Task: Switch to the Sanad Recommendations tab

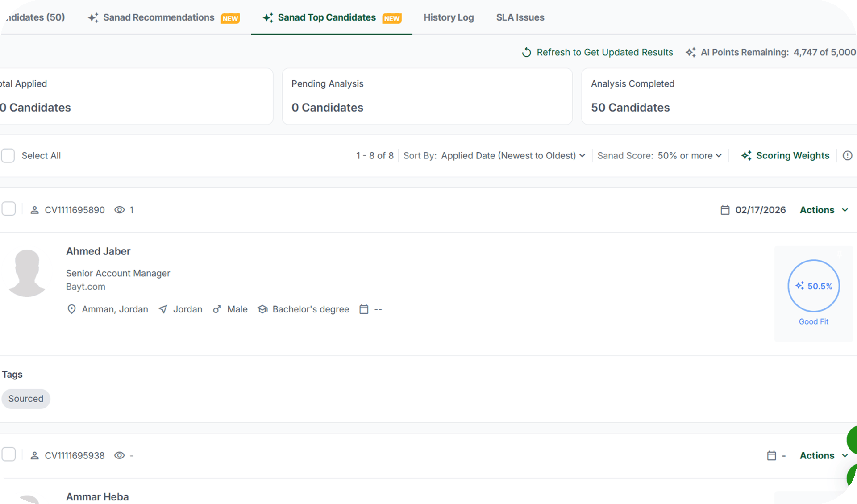Action: 158,17
